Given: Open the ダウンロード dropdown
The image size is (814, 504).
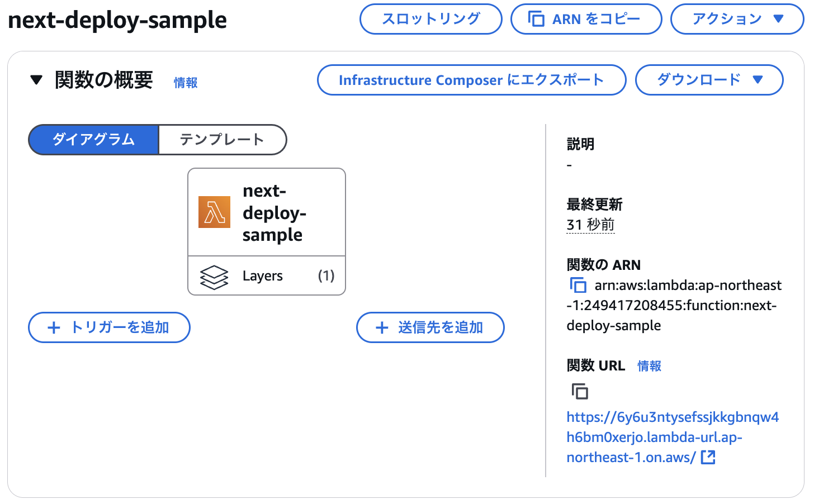Looking at the screenshot, I should coord(709,80).
